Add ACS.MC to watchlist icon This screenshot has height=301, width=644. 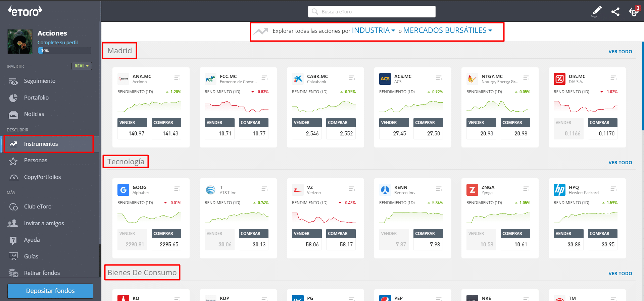439,78
